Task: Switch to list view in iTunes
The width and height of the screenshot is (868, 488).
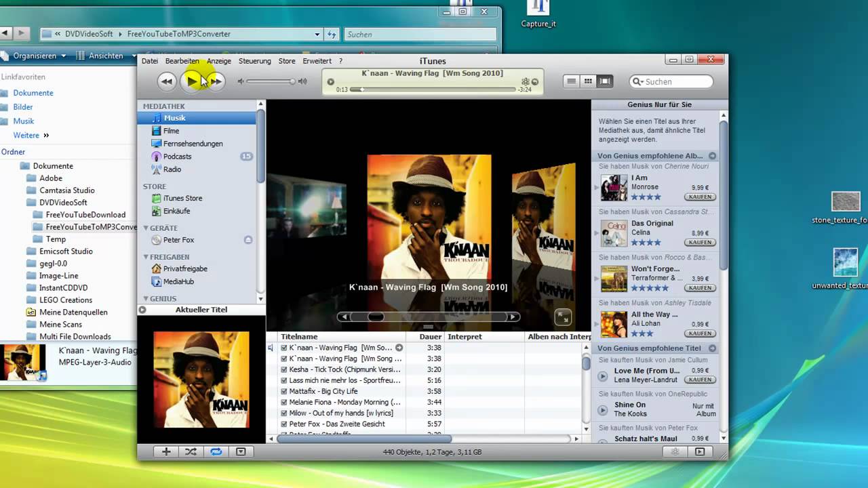Action: pos(572,81)
